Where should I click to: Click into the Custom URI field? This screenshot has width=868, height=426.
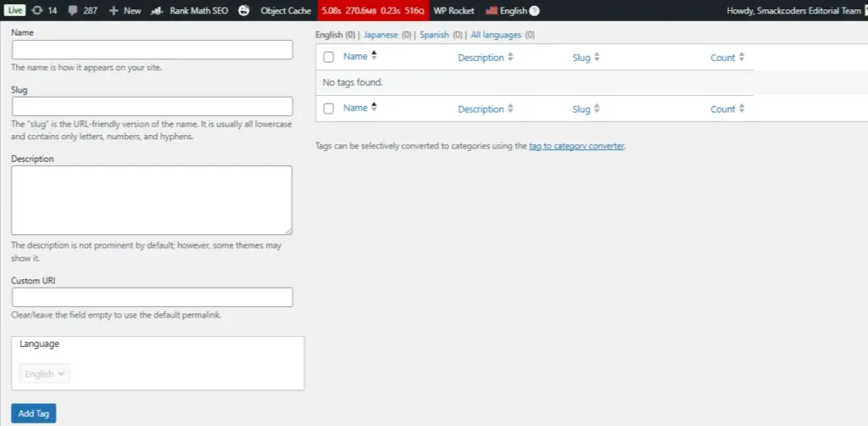(x=152, y=297)
